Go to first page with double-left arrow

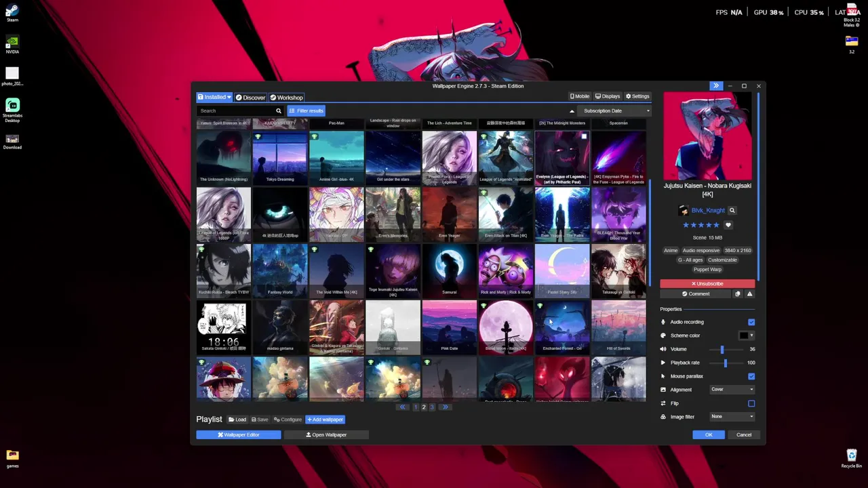pyautogui.click(x=403, y=407)
